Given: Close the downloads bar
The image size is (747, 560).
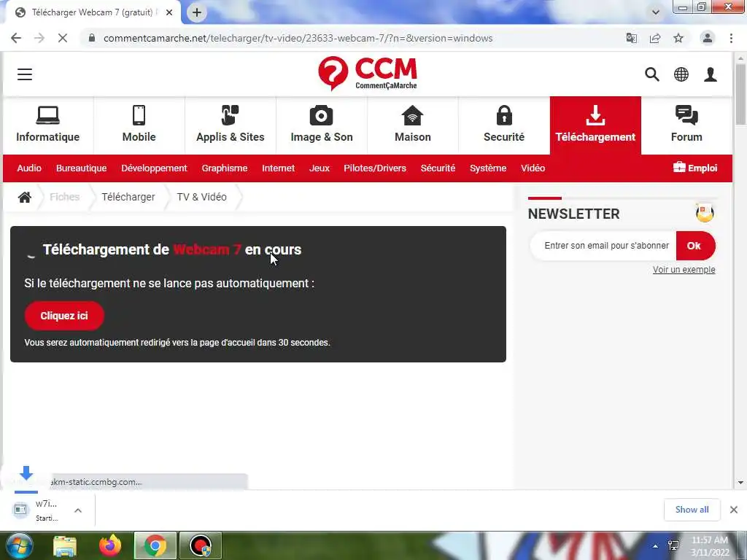Looking at the screenshot, I should click(x=734, y=510).
